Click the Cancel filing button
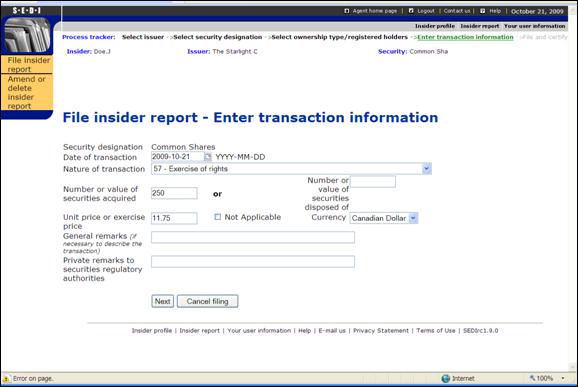578x387 pixels. click(208, 301)
